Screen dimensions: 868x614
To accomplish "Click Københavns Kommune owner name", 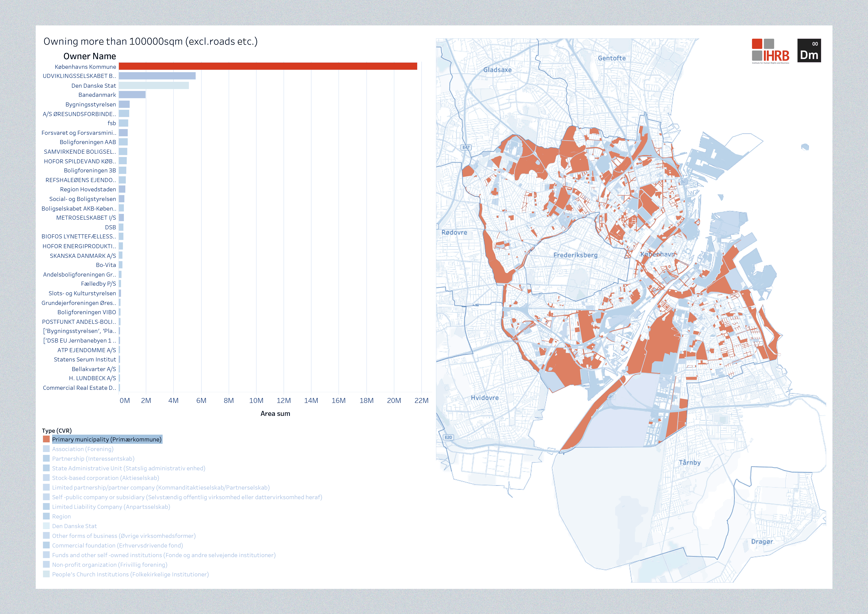I will (x=85, y=67).
